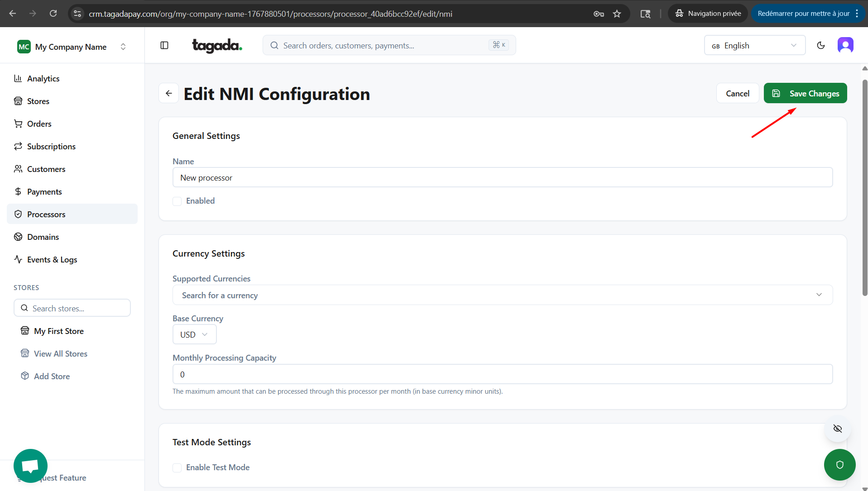Click the Monthly Processing Capacity field
868x491 pixels.
click(502, 374)
